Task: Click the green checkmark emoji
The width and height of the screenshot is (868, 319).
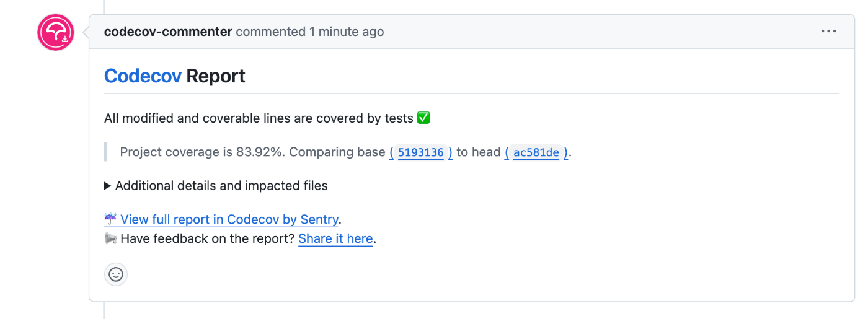Action: pos(423,118)
